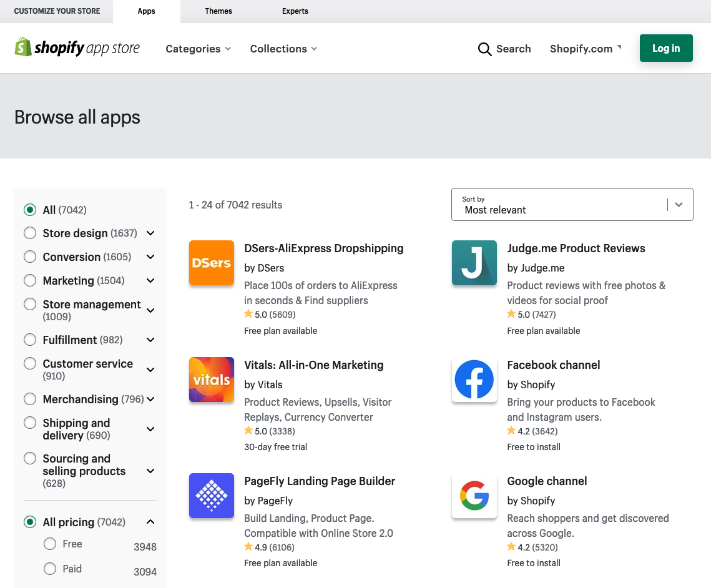Viewport: 711px width, 588px height.
Task: Expand Customer service chevron
Action: 150,370
